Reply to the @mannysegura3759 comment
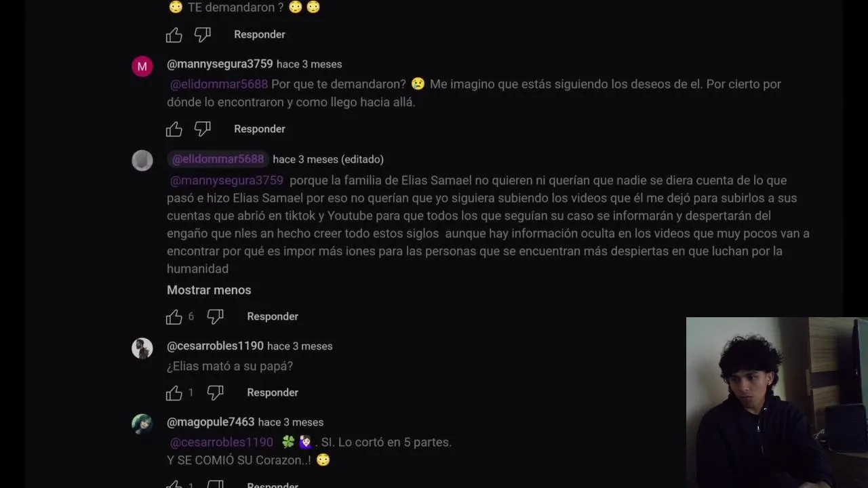This screenshot has height=488, width=868. point(260,129)
